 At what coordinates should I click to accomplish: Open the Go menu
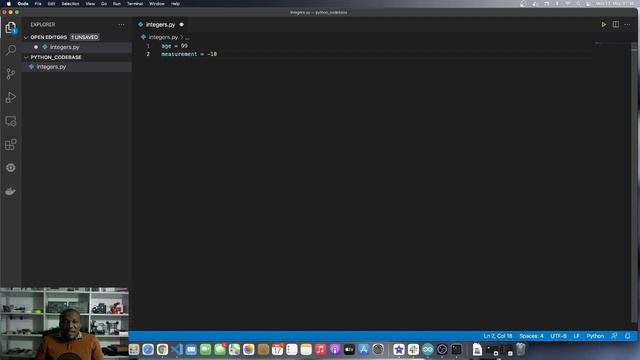tap(104, 4)
